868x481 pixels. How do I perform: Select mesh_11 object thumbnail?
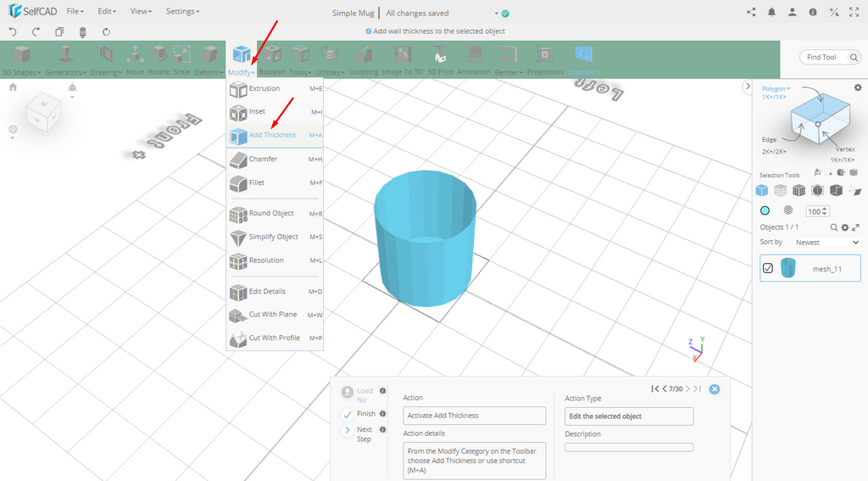[x=787, y=268]
